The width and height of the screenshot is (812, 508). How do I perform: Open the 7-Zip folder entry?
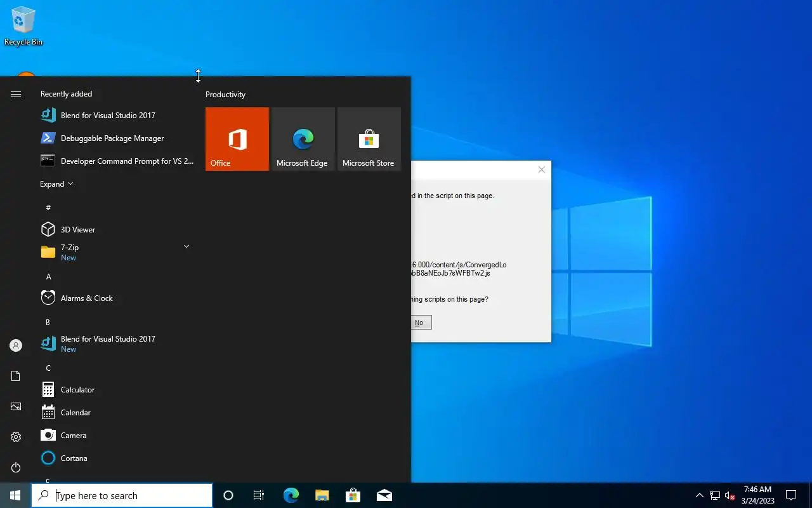coord(118,252)
